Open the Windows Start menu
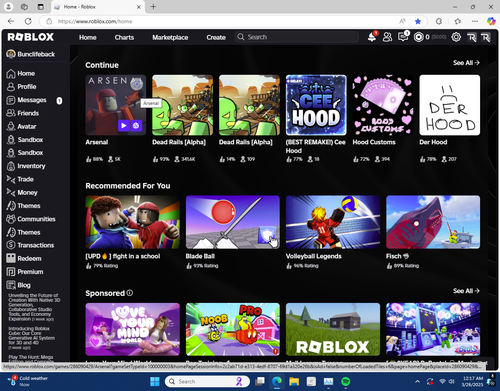Image resolution: width=500 pixels, height=391 pixels. tap(155, 381)
